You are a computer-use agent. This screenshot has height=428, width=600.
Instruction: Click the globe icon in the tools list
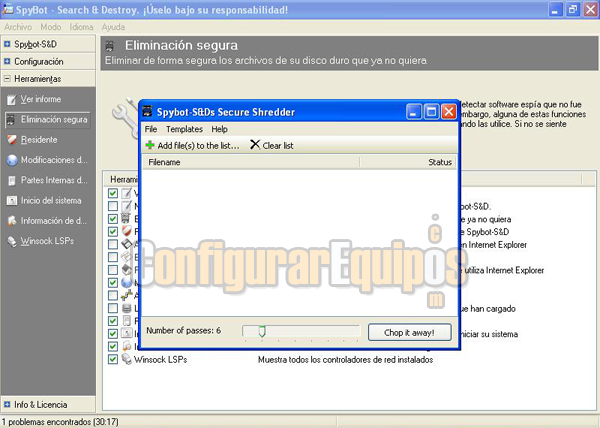(127, 282)
